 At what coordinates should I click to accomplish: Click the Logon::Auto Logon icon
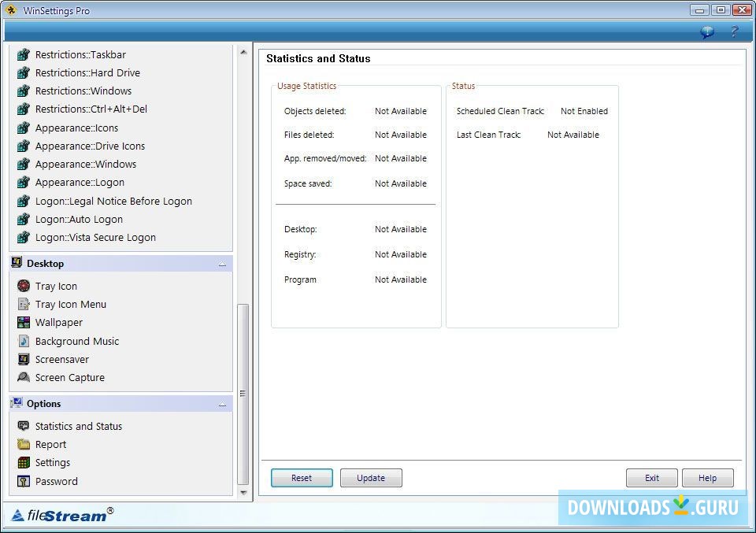[23, 220]
